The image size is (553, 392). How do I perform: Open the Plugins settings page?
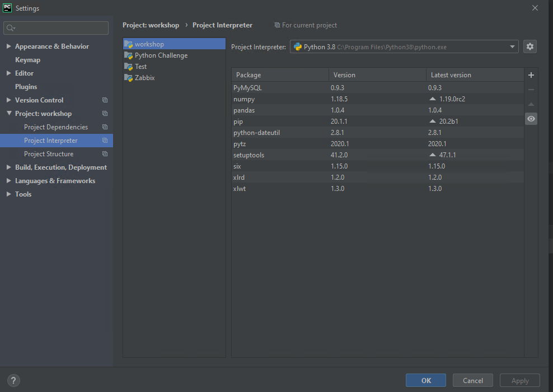click(x=26, y=87)
